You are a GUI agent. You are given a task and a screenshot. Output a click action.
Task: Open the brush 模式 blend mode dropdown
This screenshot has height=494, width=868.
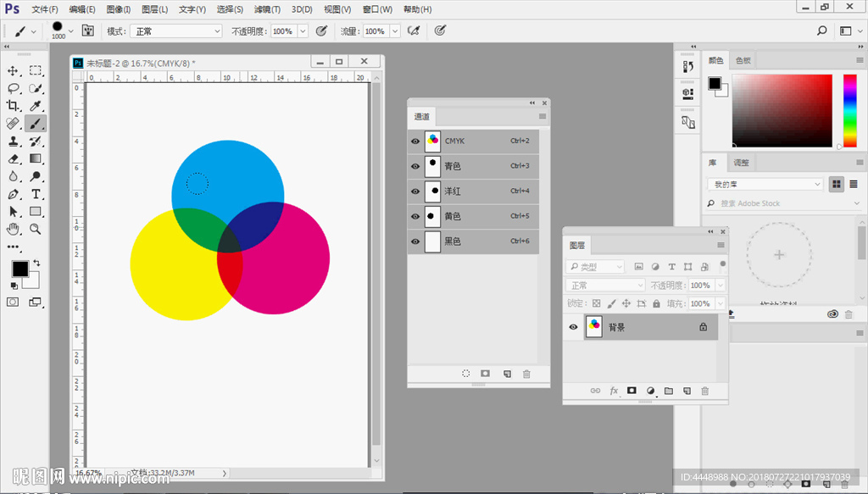[176, 31]
